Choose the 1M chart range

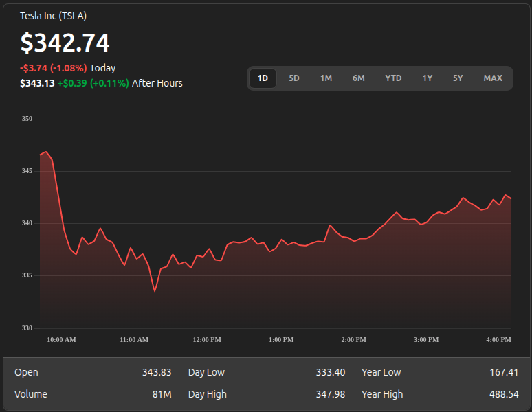pyautogui.click(x=326, y=78)
